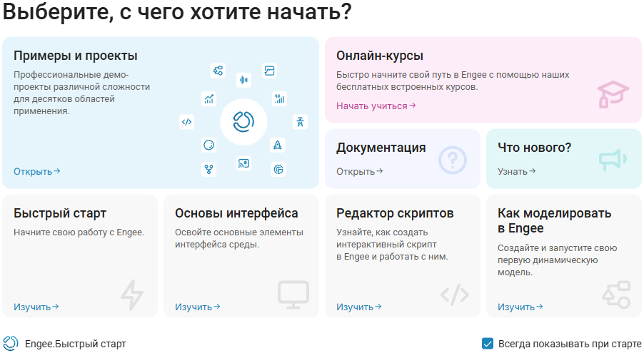Click Изучить link in Основы интерфейса card
644x353 pixels.
(x=198, y=307)
